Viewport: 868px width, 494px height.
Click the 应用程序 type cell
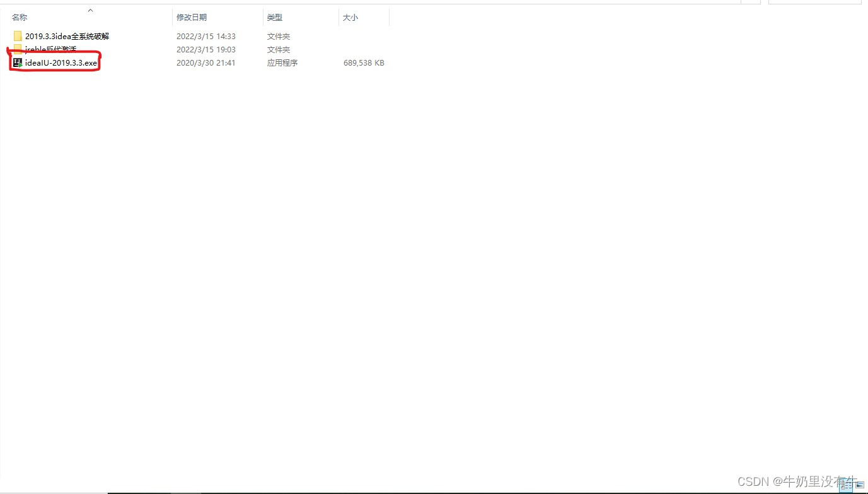[282, 63]
